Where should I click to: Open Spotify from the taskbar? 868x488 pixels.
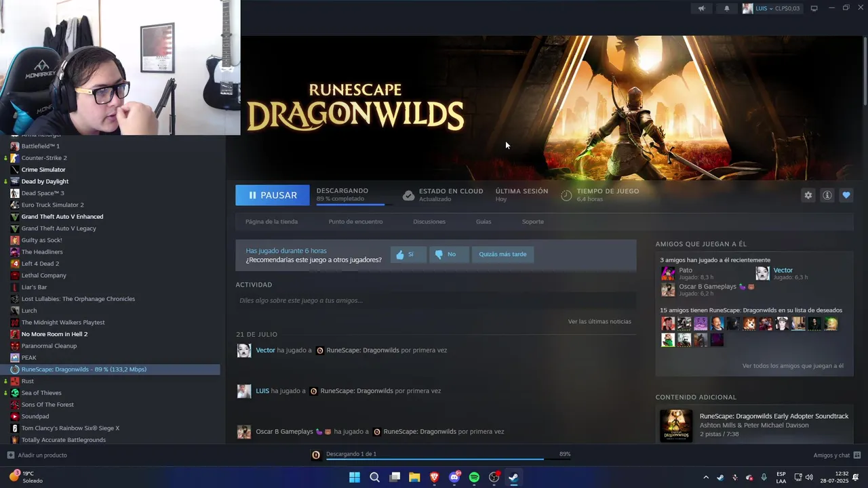[x=474, y=477]
